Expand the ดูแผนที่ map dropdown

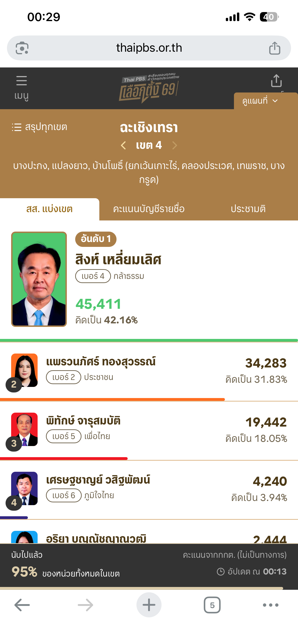(x=261, y=101)
